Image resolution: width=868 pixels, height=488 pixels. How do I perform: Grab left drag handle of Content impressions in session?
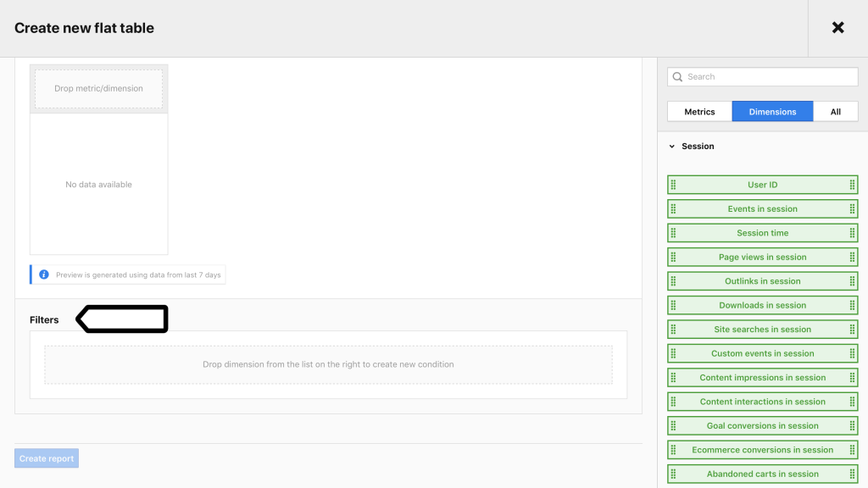pyautogui.click(x=673, y=377)
